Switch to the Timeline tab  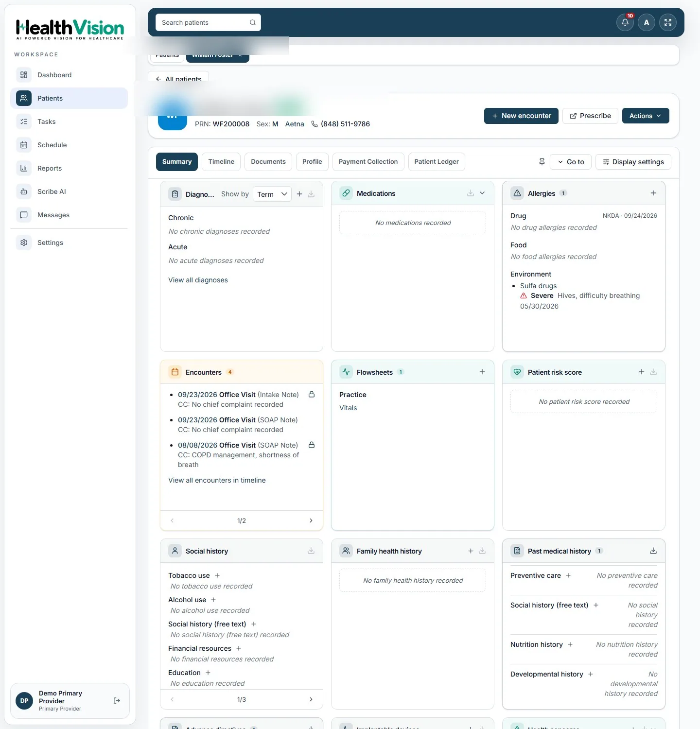click(221, 162)
